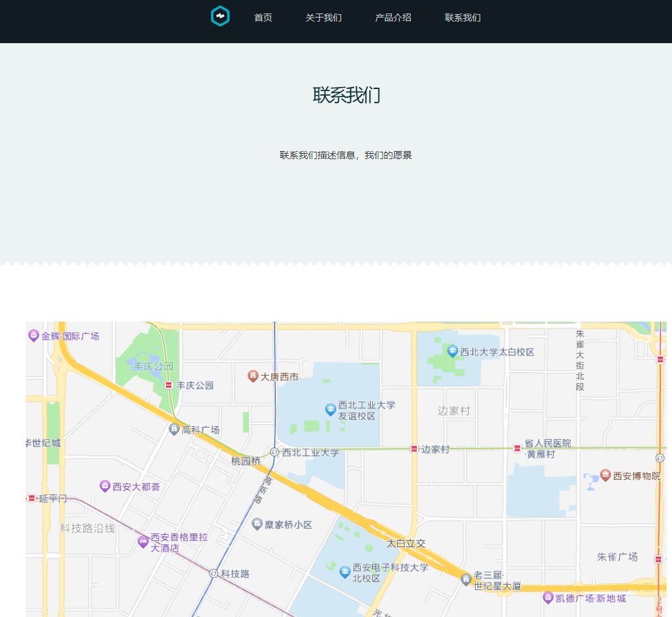Click the 西安香格里拉大酒店 hotel icon
Screen dimensions: 672x617
(x=143, y=541)
